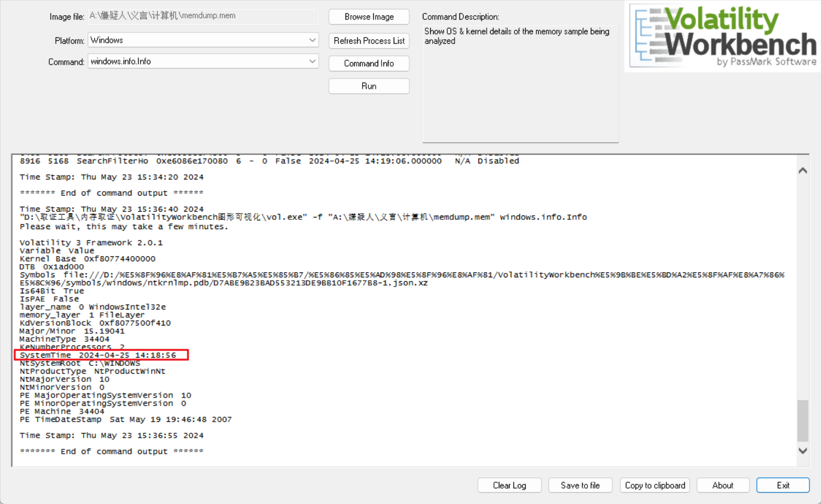Copy output to clipboard
Screen dimensions: 821x504
(x=655, y=485)
